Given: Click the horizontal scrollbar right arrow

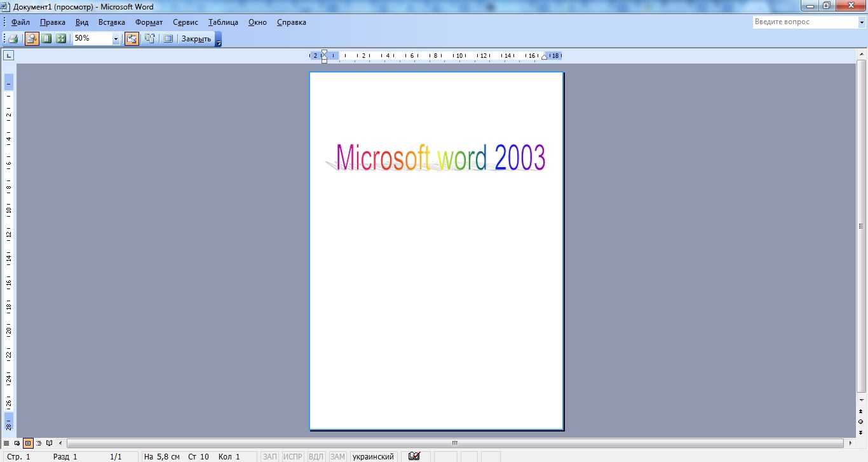Looking at the screenshot, I should pos(850,443).
